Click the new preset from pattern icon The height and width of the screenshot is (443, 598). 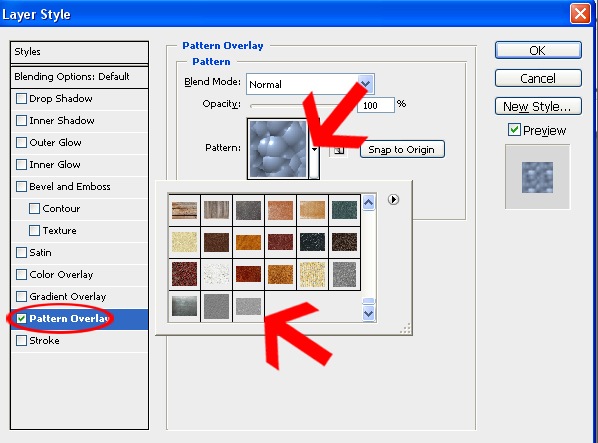(x=338, y=150)
